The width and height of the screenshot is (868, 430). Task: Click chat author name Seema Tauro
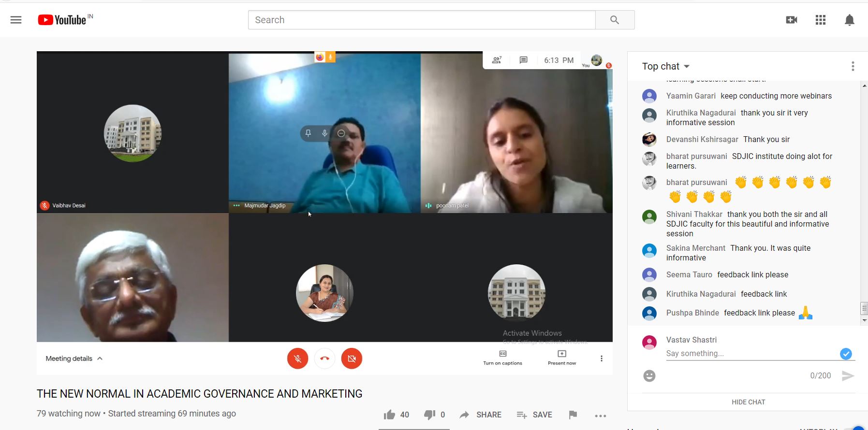[689, 274]
